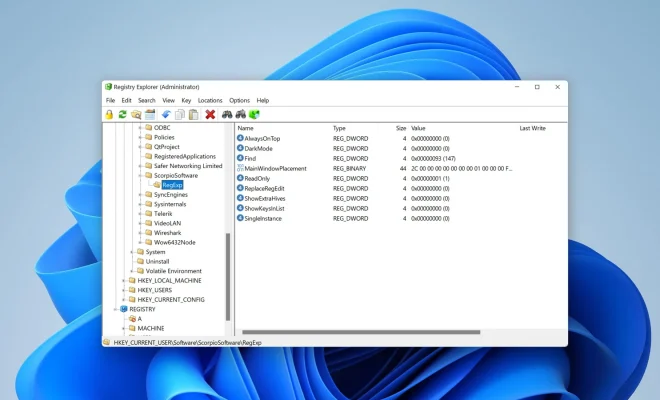
Task: Click the RegExp open folder icon
Action: coord(157,185)
